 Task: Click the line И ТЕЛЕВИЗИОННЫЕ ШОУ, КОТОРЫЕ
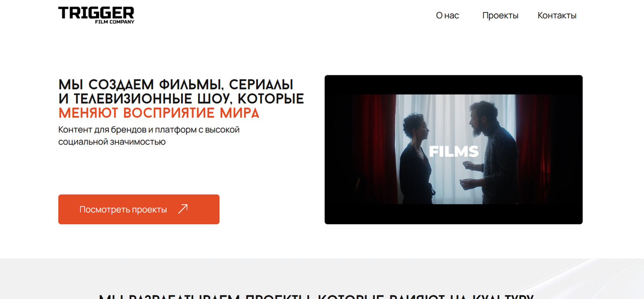coord(181,99)
